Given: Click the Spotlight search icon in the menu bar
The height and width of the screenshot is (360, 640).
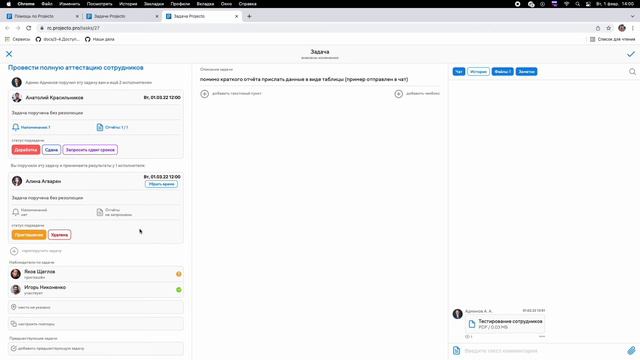Looking at the screenshot, I should tap(577, 4).
